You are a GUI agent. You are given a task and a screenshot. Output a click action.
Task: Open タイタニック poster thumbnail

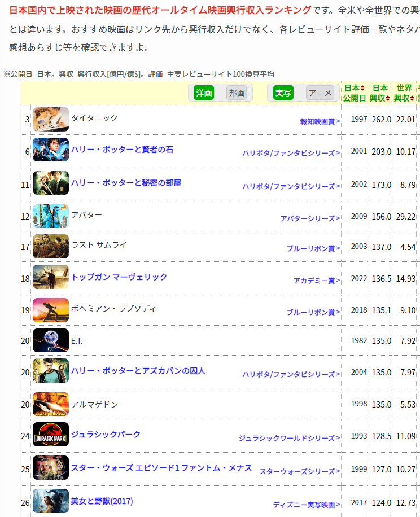(x=51, y=119)
